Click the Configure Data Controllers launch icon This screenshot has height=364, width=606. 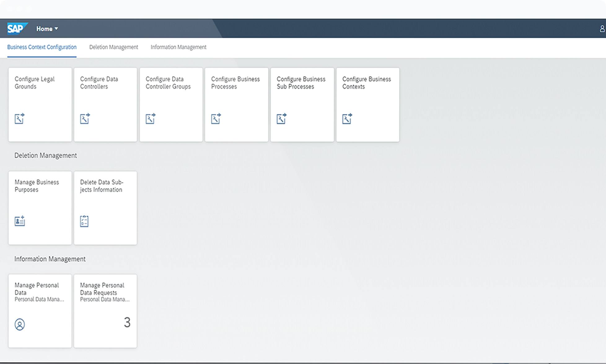click(x=85, y=119)
